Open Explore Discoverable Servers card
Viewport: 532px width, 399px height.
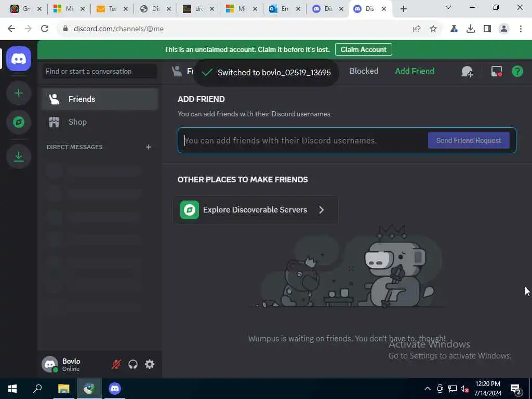(256, 210)
